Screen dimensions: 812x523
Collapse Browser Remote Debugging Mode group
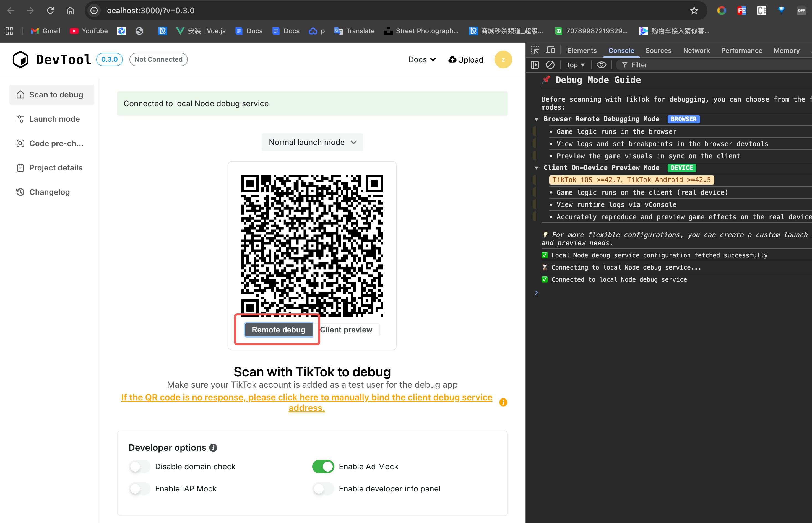[537, 119]
